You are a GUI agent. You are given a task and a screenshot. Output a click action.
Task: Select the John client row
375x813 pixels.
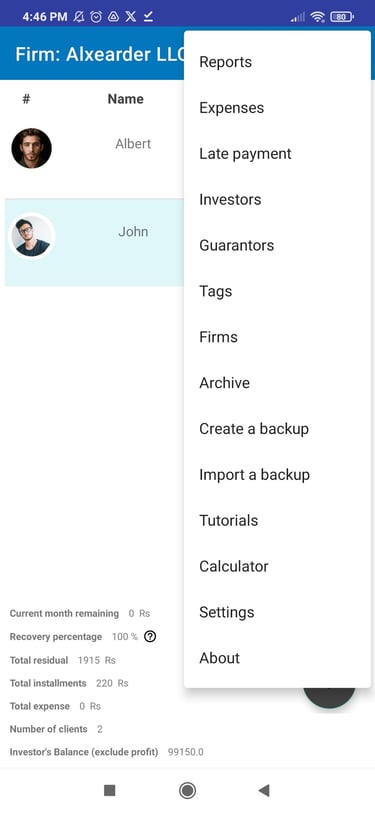[x=94, y=242]
